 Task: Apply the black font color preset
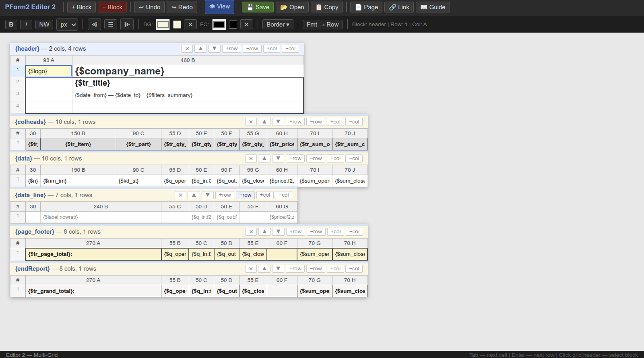click(233, 25)
